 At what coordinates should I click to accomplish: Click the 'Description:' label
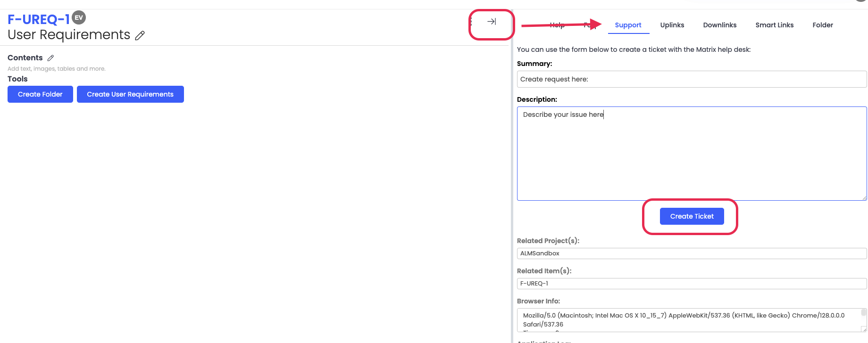click(537, 99)
